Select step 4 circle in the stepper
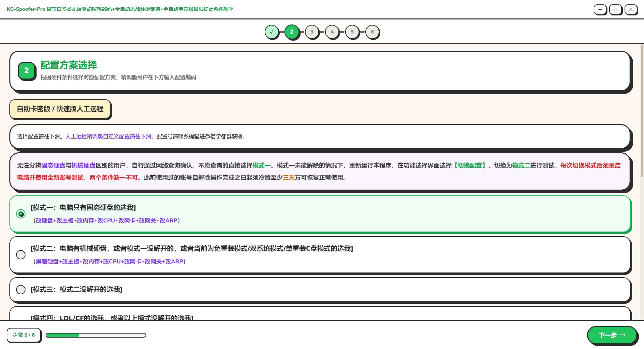Screen dimensions: 644x349 pyautogui.click(x=332, y=32)
